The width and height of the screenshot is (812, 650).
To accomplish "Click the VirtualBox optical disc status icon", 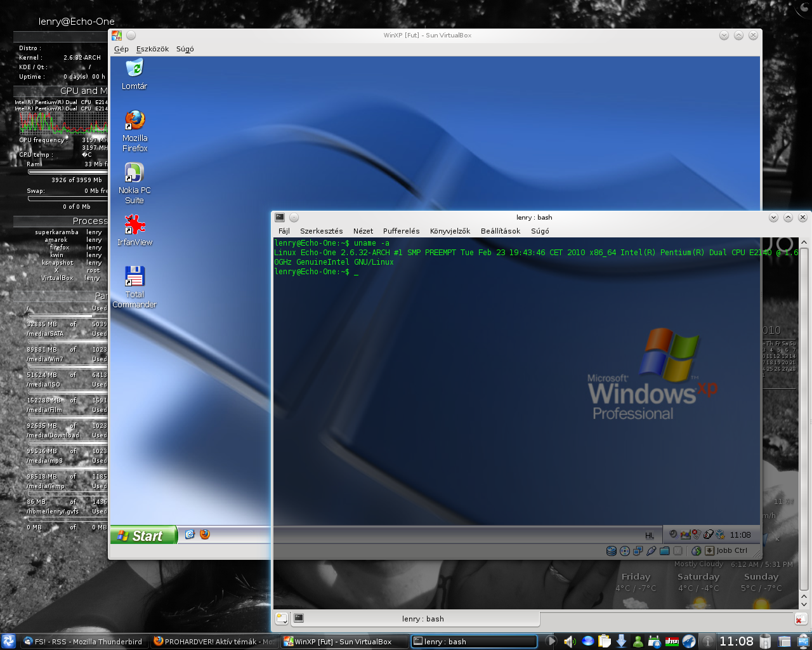I will (625, 551).
